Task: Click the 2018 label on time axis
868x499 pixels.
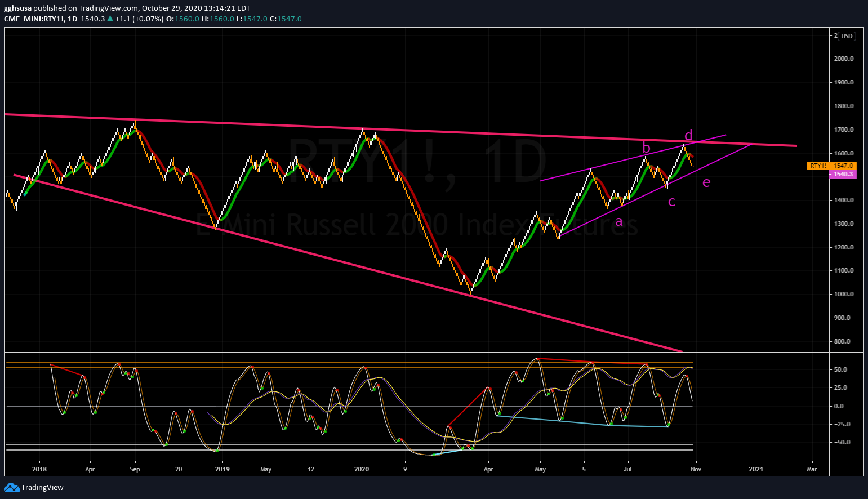Action: pos(39,469)
